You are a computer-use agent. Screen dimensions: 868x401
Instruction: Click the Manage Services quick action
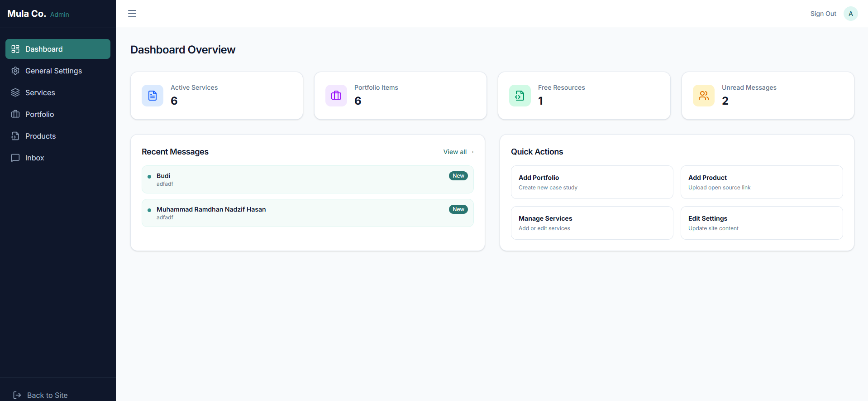(x=592, y=223)
